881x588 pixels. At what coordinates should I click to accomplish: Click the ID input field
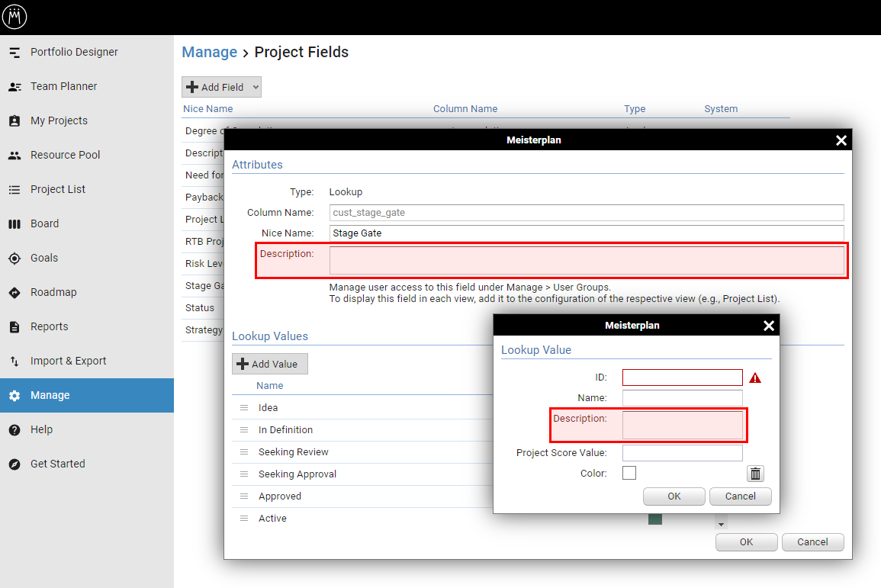coord(682,378)
